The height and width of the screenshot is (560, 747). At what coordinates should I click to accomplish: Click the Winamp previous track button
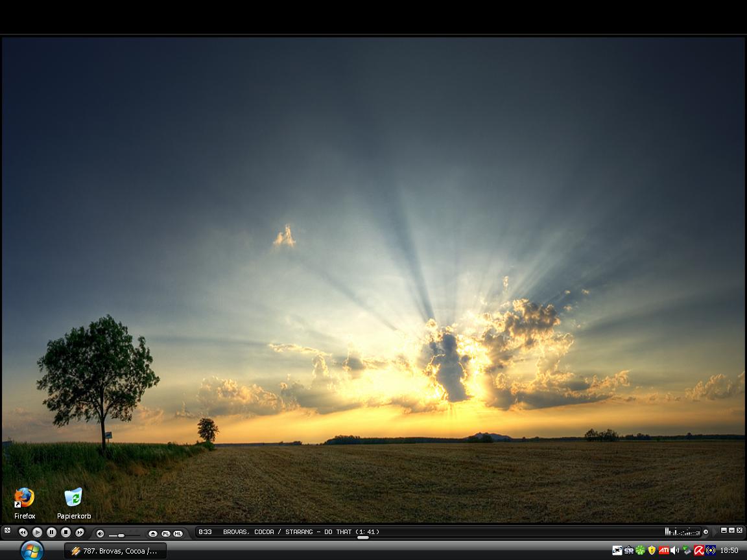click(x=23, y=532)
